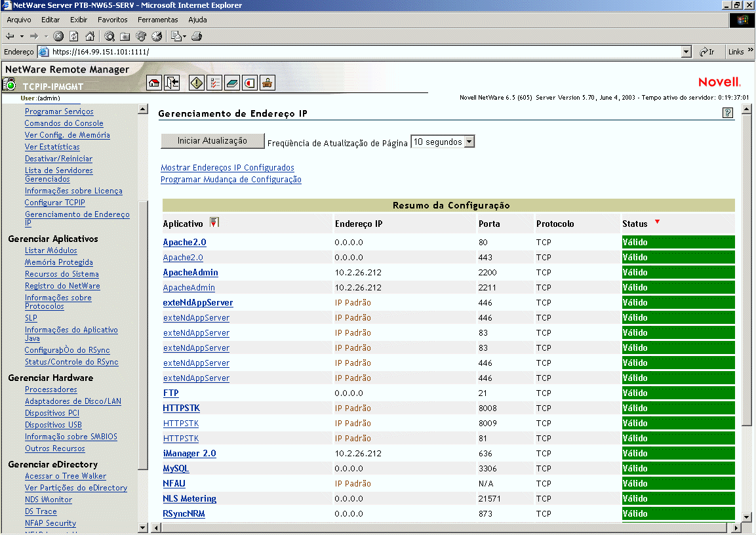756x535 pixels.
Task: Expand the address bar URL dropdown
Action: click(x=686, y=52)
